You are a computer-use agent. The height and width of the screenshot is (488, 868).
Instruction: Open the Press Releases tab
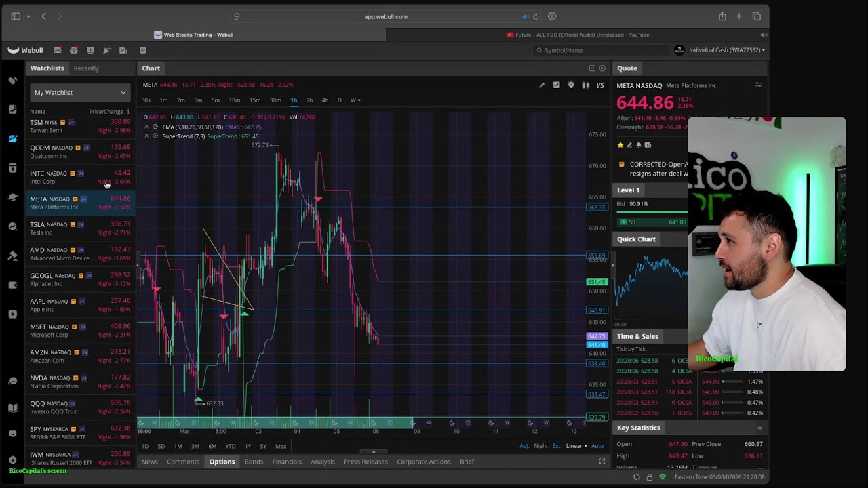point(366,462)
